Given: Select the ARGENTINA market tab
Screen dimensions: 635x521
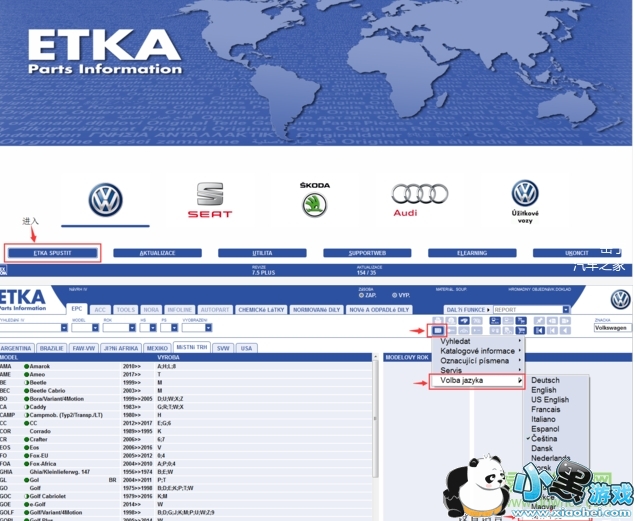Looking at the screenshot, I should [x=16, y=348].
